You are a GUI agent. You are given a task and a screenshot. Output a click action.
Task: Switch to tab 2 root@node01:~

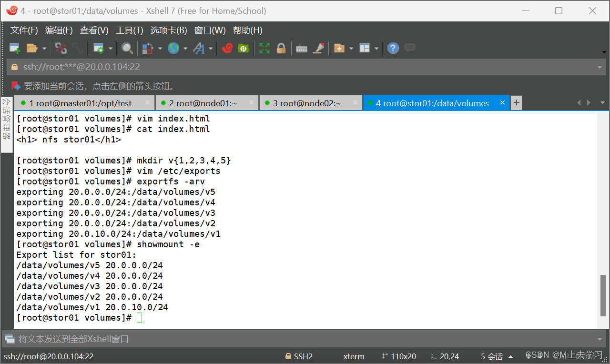[x=207, y=103]
